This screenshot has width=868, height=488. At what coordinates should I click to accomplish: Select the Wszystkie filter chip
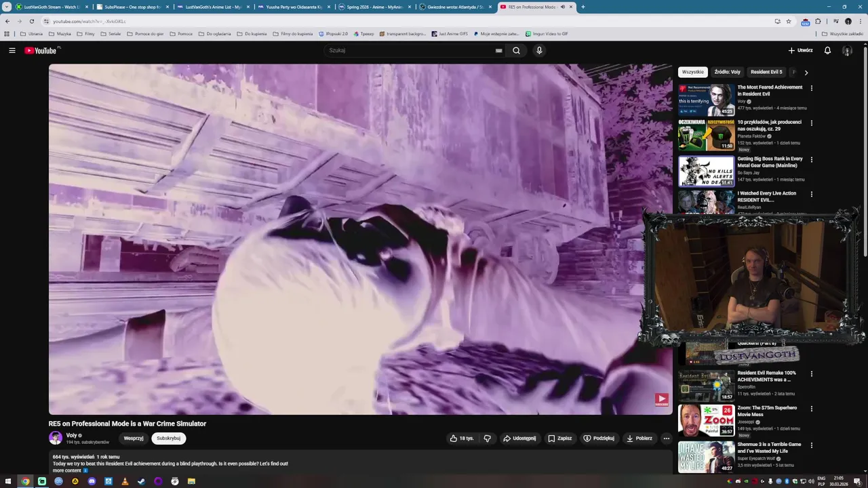693,72
